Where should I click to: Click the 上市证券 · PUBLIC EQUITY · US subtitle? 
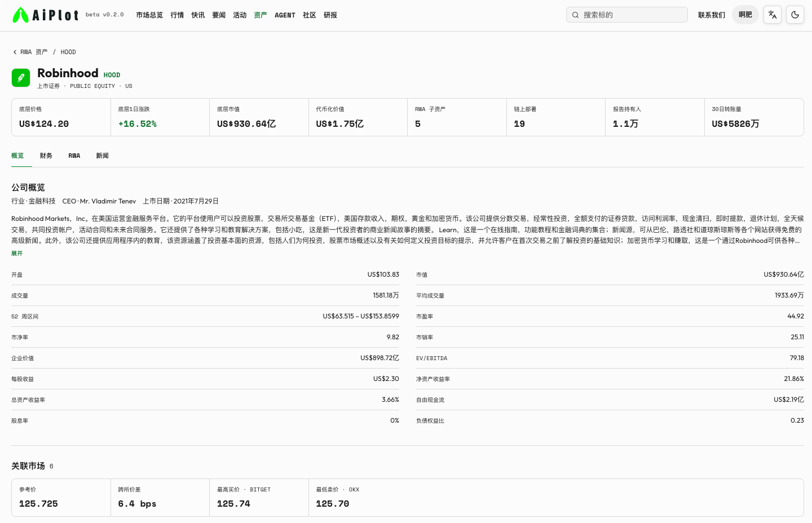click(85, 86)
